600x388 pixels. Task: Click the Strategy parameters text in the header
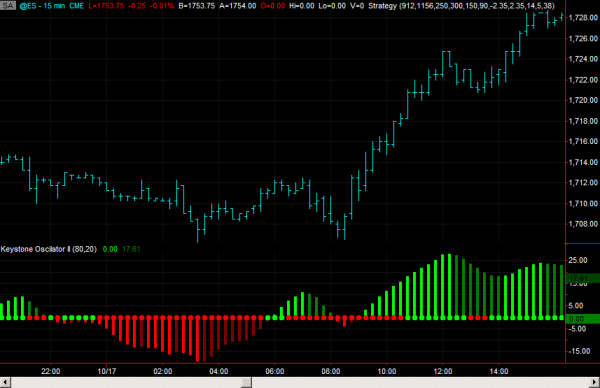click(x=461, y=6)
